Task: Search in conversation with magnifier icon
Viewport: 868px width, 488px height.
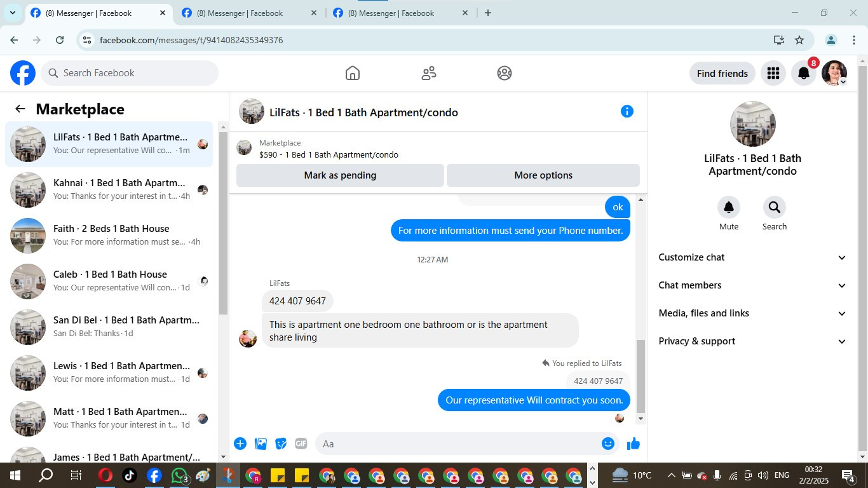Action: click(x=775, y=207)
